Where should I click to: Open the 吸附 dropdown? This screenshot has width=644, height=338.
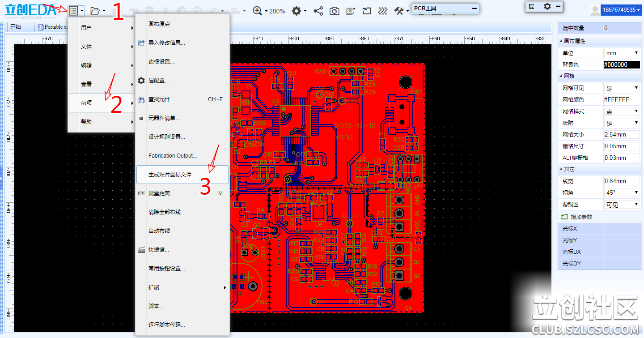click(x=622, y=123)
